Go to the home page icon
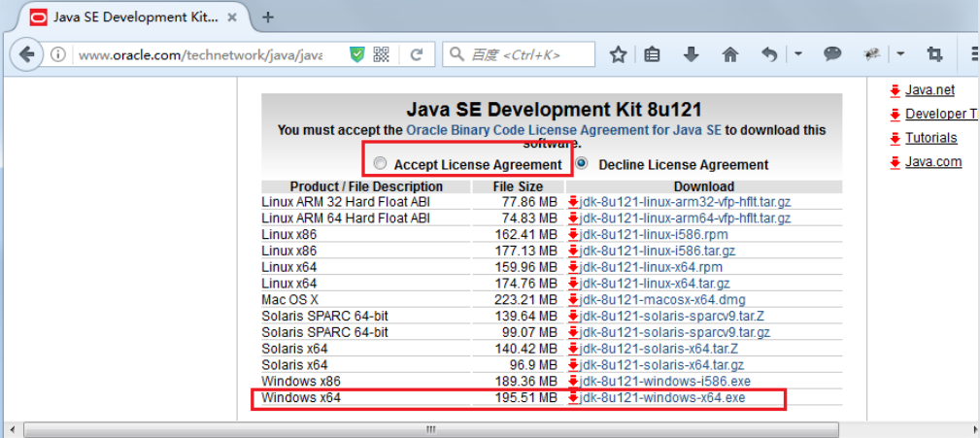Viewport: 980px width, 438px height. coord(730,55)
